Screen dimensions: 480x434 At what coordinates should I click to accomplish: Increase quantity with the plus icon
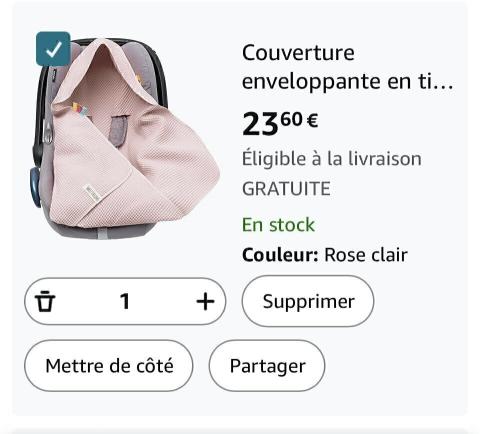tap(205, 301)
